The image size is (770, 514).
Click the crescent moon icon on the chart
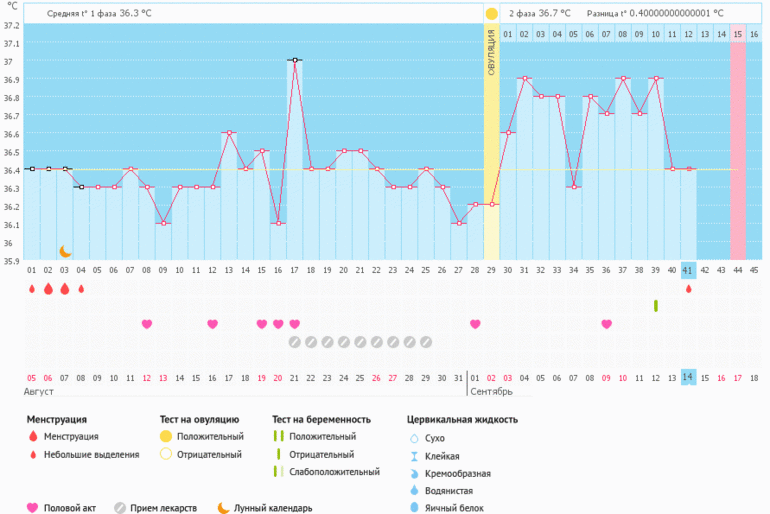point(65,251)
